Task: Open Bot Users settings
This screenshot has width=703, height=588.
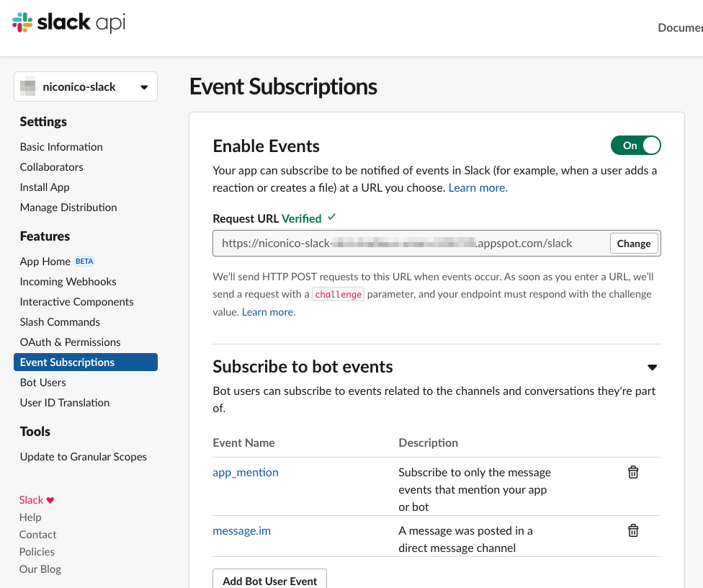Action: click(x=43, y=383)
